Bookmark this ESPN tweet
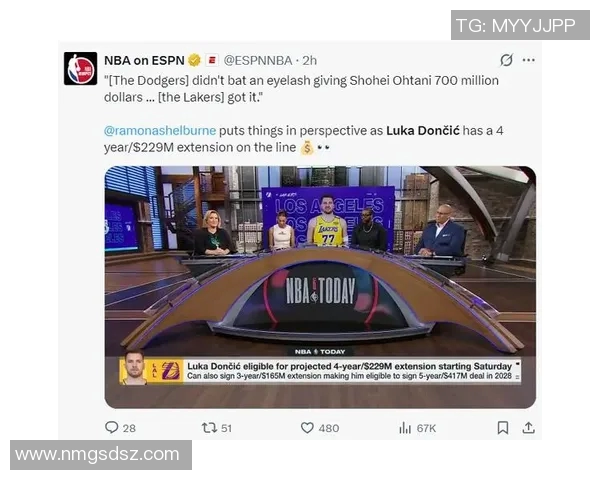 (503, 428)
